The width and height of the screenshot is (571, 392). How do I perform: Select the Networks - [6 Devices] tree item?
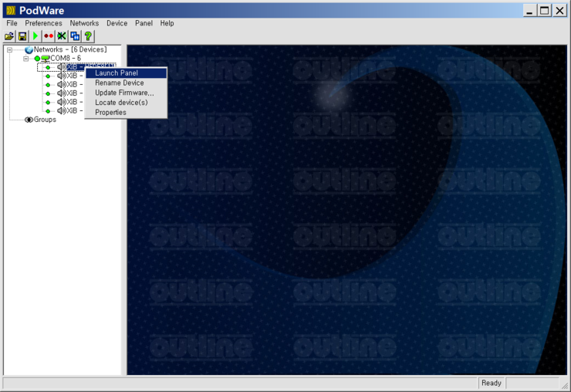click(x=70, y=49)
